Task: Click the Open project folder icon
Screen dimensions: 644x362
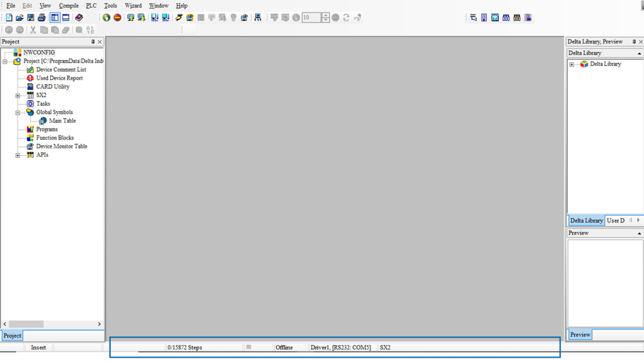Action: [x=19, y=18]
